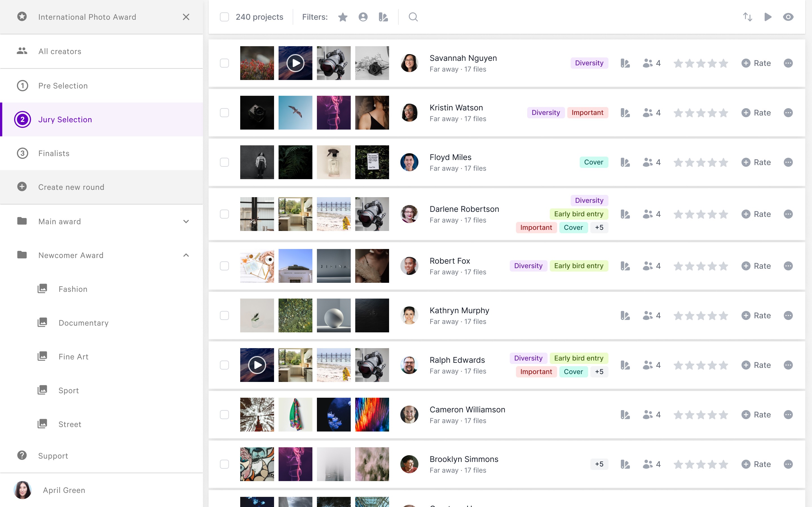The width and height of the screenshot is (812, 507).
Task: Open the star rating filter
Action: (x=343, y=17)
